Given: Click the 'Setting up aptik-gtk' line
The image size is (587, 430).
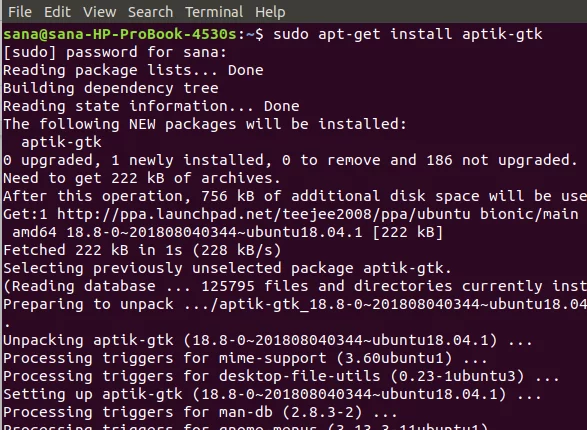Looking at the screenshot, I should coord(272,394).
